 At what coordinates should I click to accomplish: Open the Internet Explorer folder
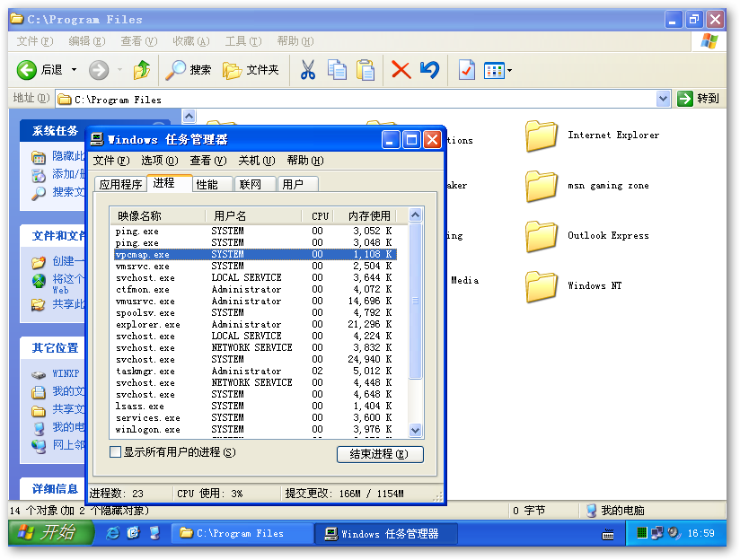(542, 136)
